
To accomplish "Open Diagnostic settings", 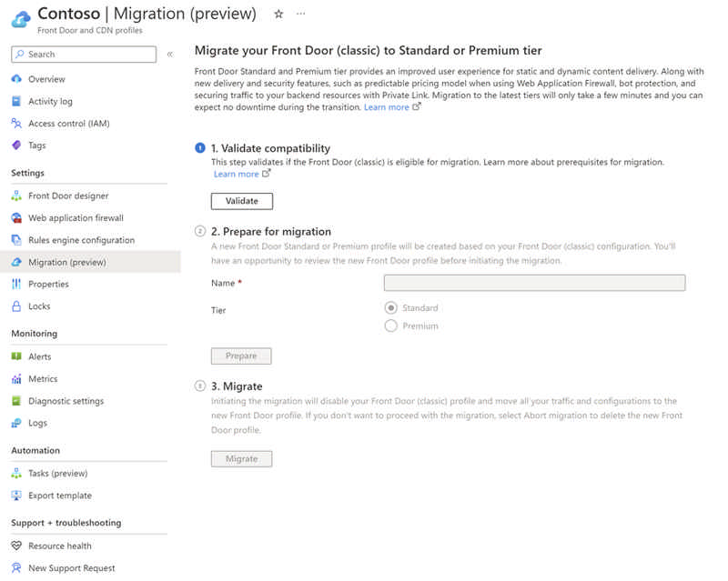I will pyautogui.click(x=66, y=401).
